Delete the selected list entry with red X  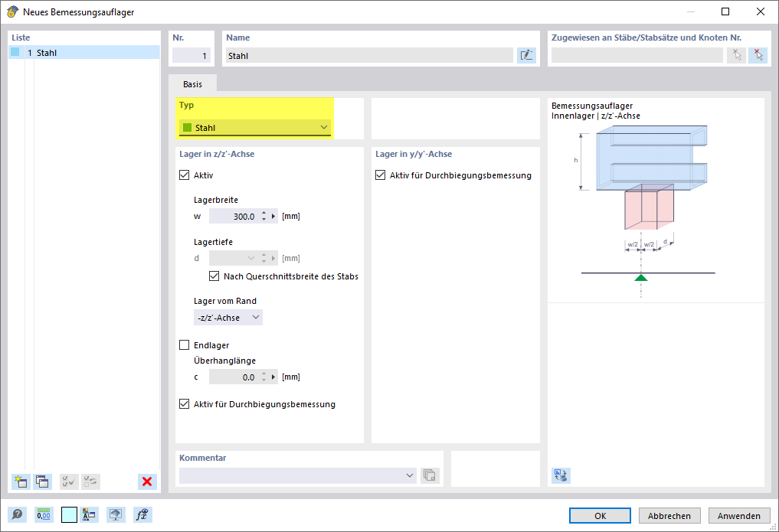pyautogui.click(x=147, y=481)
